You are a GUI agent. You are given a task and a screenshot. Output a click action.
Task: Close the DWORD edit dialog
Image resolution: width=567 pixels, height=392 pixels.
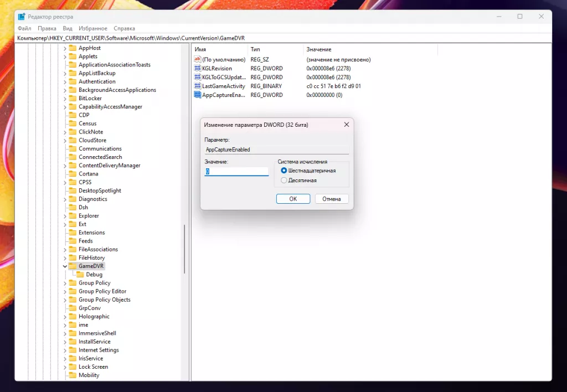(347, 125)
